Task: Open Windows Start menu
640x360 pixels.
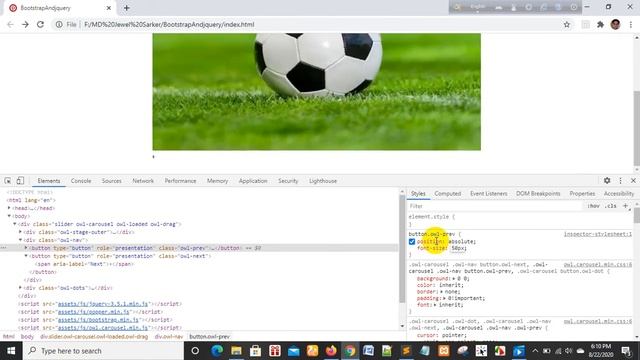Action: tap(11, 351)
